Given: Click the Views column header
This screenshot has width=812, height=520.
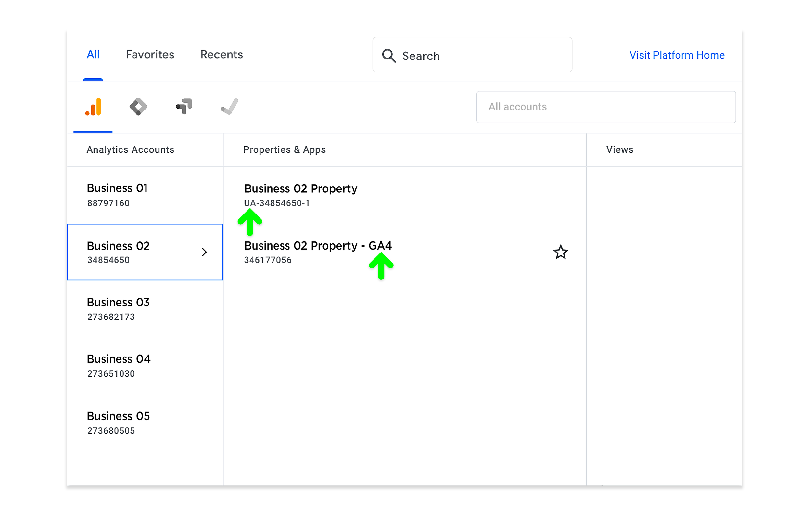Looking at the screenshot, I should click(619, 149).
